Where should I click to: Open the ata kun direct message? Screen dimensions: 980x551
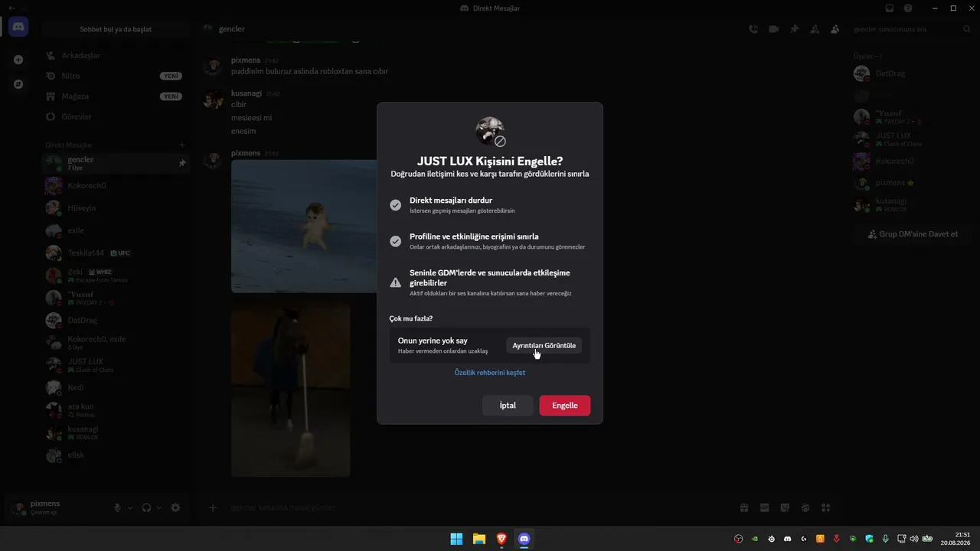[x=116, y=410]
